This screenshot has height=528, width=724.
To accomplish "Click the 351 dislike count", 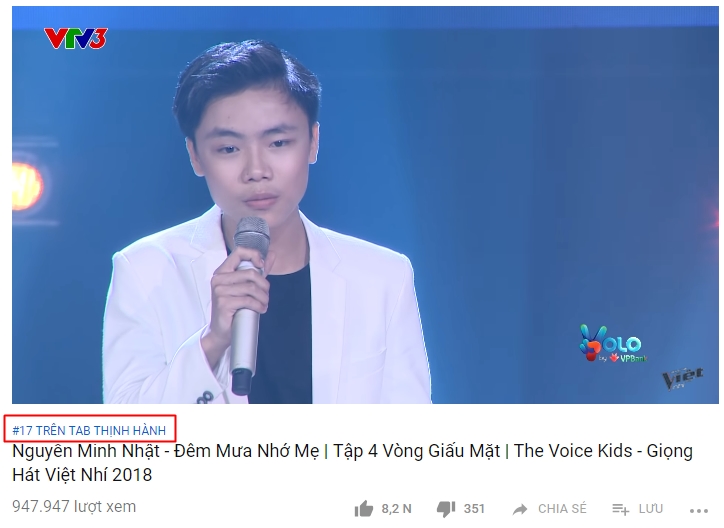I will pos(474,509).
